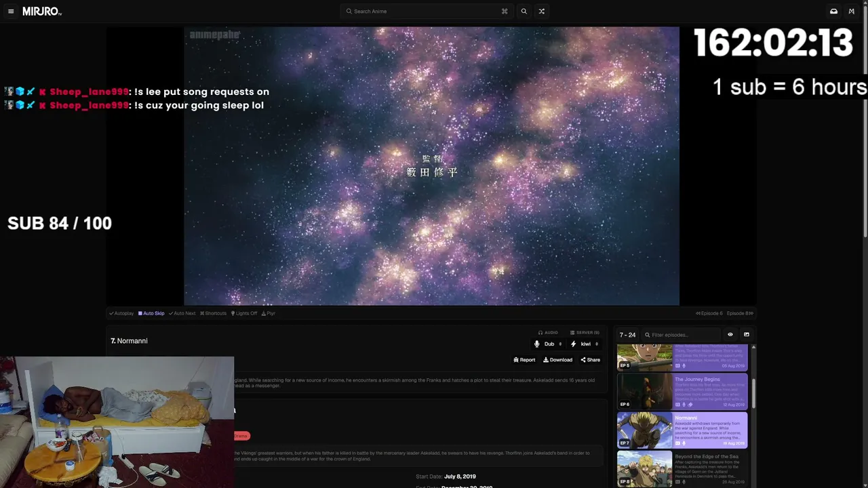Open the hamburger menu beside the Miruro logo
The width and height of the screenshot is (868, 488).
[x=11, y=12]
